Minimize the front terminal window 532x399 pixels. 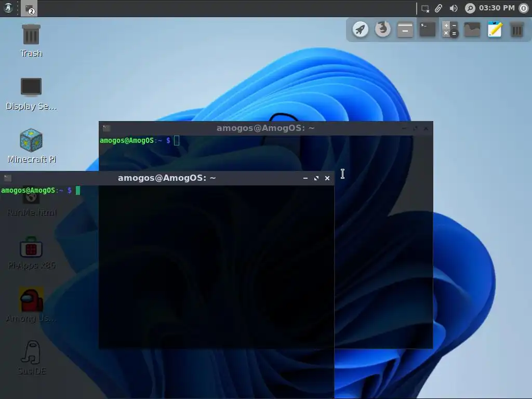point(305,178)
